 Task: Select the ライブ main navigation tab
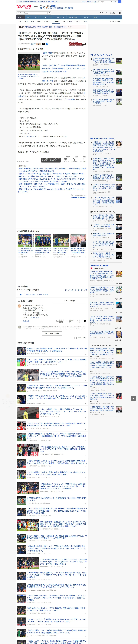click(37, 17)
